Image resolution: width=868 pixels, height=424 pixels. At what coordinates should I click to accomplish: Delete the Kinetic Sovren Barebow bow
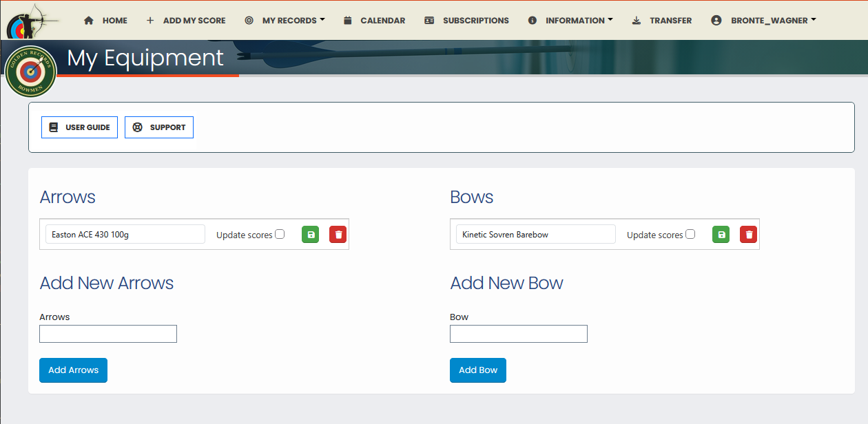749,235
